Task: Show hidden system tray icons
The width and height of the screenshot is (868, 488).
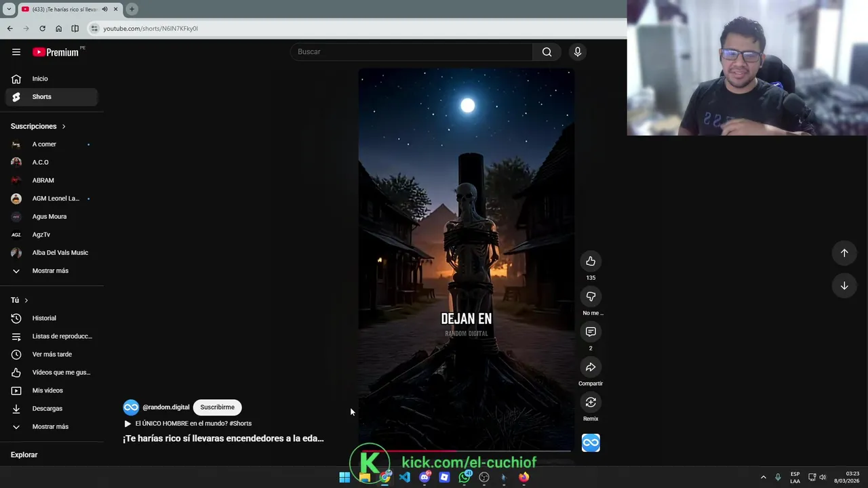Action: (763, 477)
